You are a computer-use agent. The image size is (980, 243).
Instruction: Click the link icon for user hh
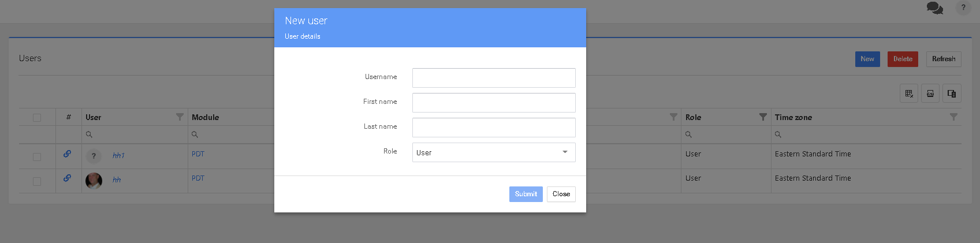point(68,178)
